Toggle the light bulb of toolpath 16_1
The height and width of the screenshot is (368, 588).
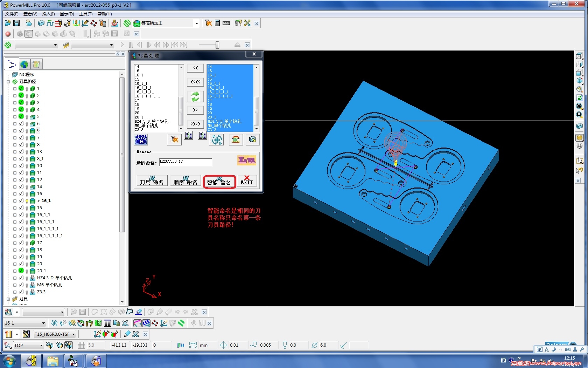click(27, 201)
